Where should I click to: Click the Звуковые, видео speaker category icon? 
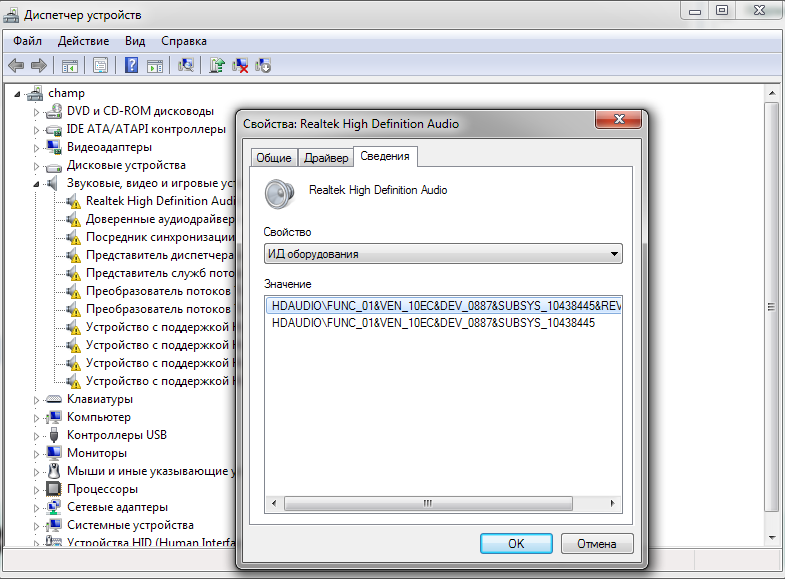pyautogui.click(x=52, y=183)
